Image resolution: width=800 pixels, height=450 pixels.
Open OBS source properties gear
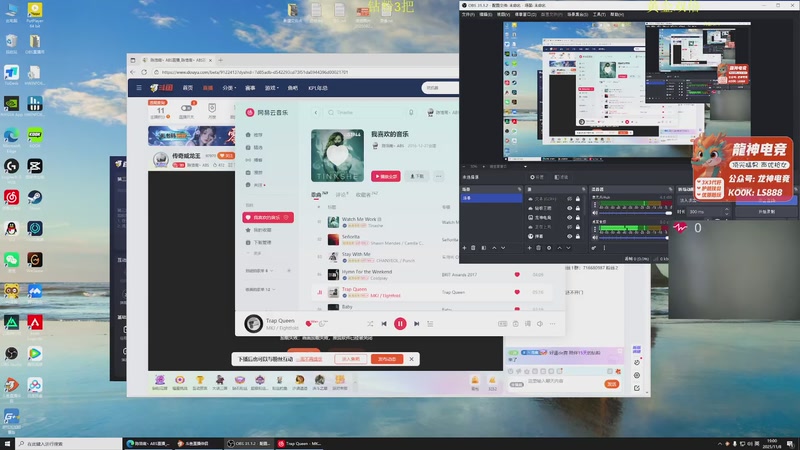549,248
